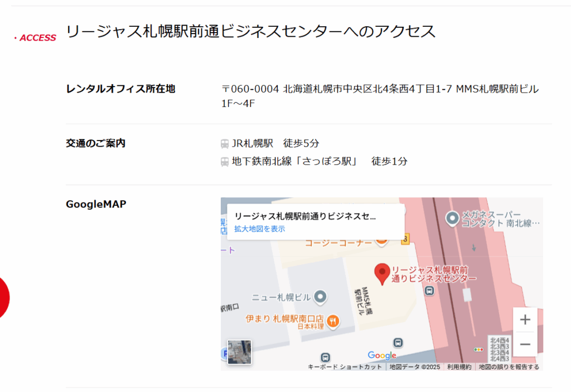Click the GoogleMAP heading
The height and width of the screenshot is (392, 571).
point(96,204)
